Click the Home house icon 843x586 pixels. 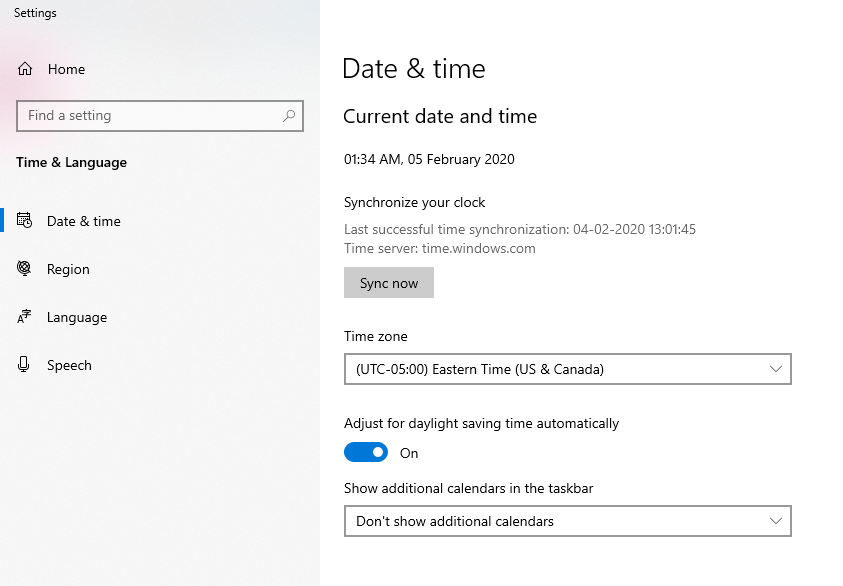(25, 69)
